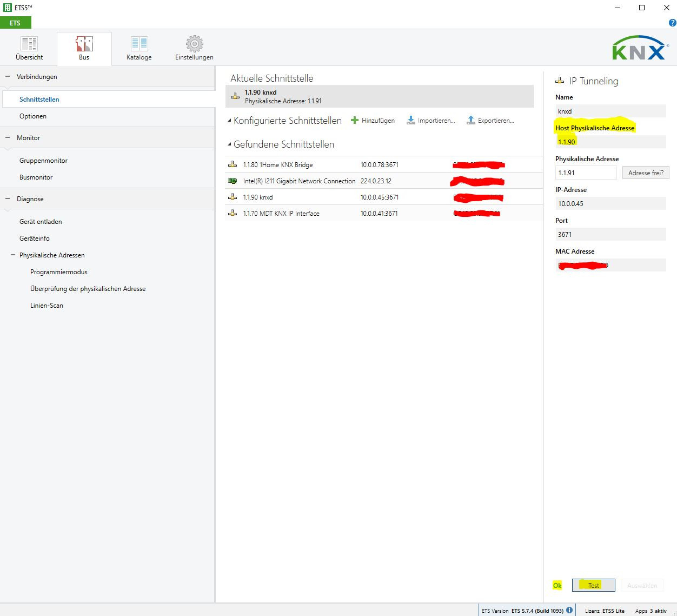This screenshot has height=616, width=677.
Task: Click the icon of 1.1.70 MDT KNX IP Interface
Action: [233, 213]
